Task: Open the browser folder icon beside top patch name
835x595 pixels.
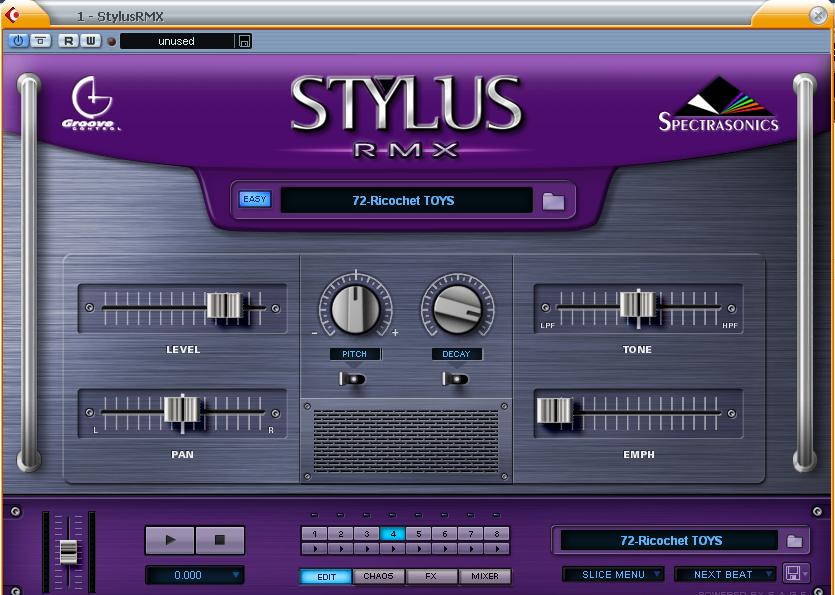Action: point(553,201)
